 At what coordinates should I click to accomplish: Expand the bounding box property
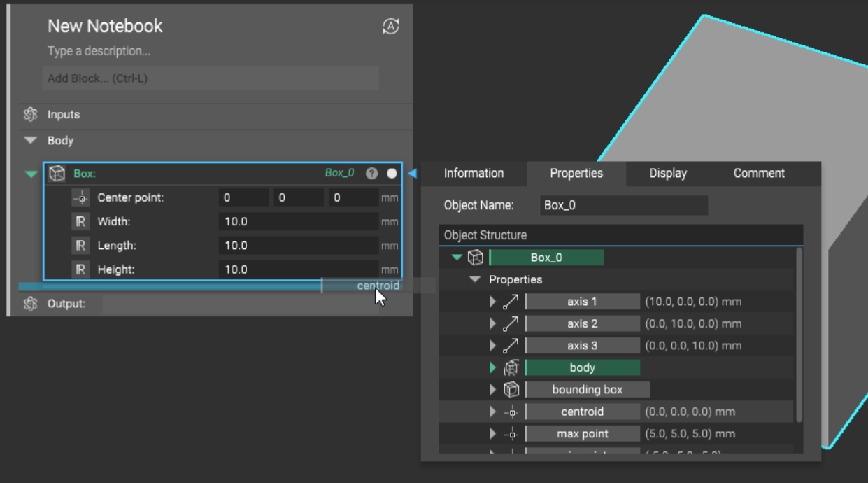coord(493,390)
